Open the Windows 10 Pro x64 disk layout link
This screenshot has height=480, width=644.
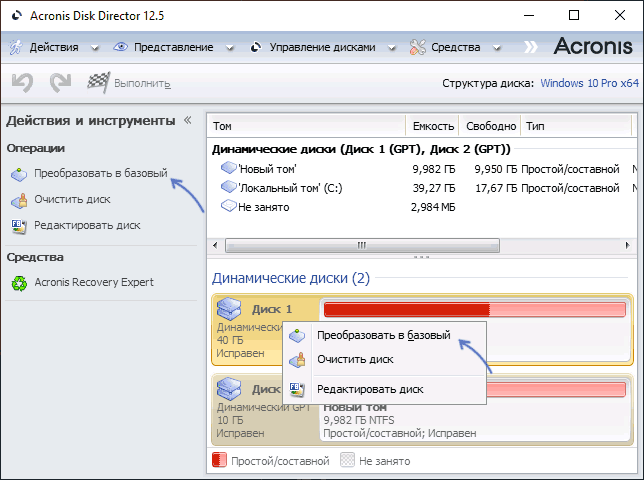tap(589, 83)
